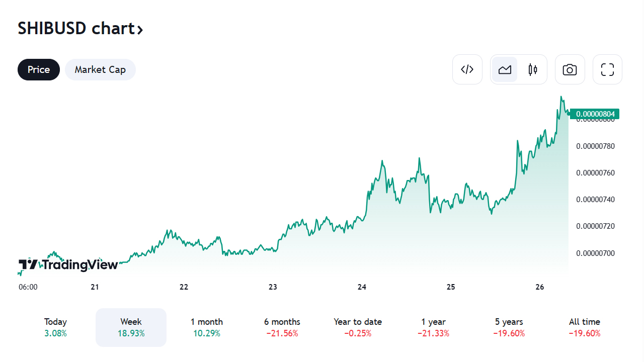Open the SHIBUSD chart heading link
Image resolution: width=644 pixels, height=362 pixels.
[x=80, y=29]
